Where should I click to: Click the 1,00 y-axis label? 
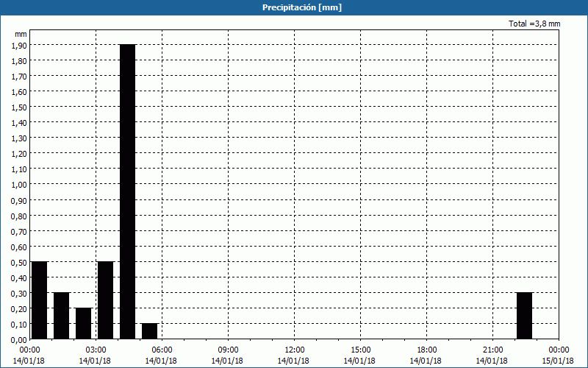point(19,185)
